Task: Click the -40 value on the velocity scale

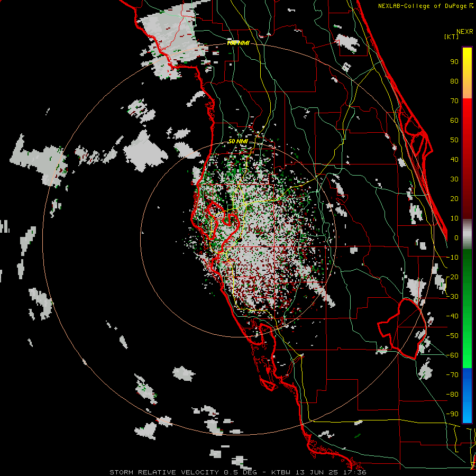Action: 452,316
